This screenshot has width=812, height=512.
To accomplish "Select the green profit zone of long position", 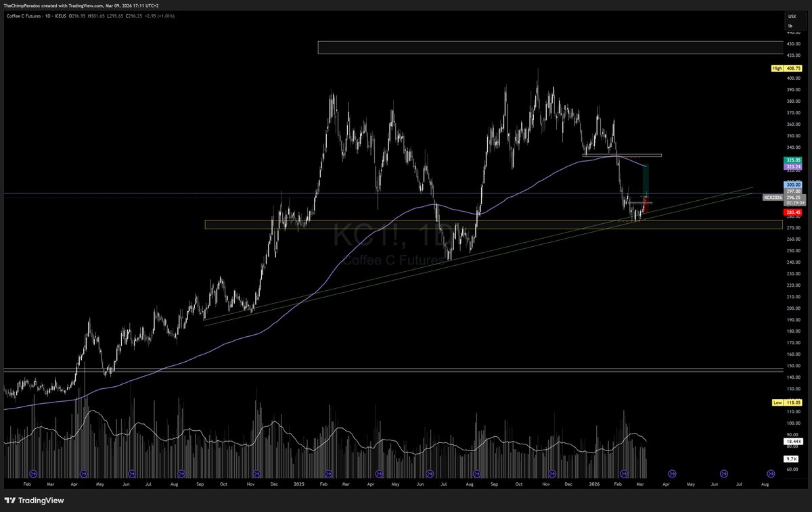I will coord(646,181).
